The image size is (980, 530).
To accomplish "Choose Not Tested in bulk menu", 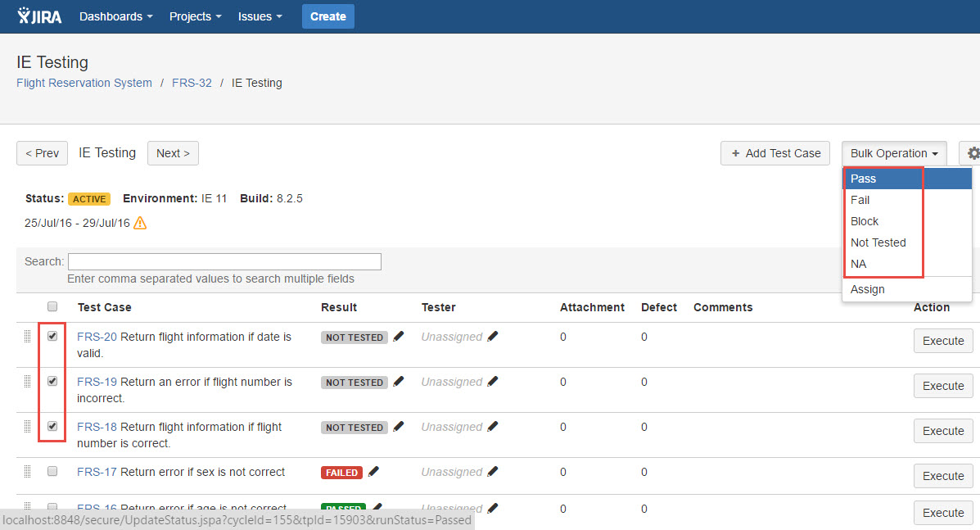I will pyautogui.click(x=878, y=242).
